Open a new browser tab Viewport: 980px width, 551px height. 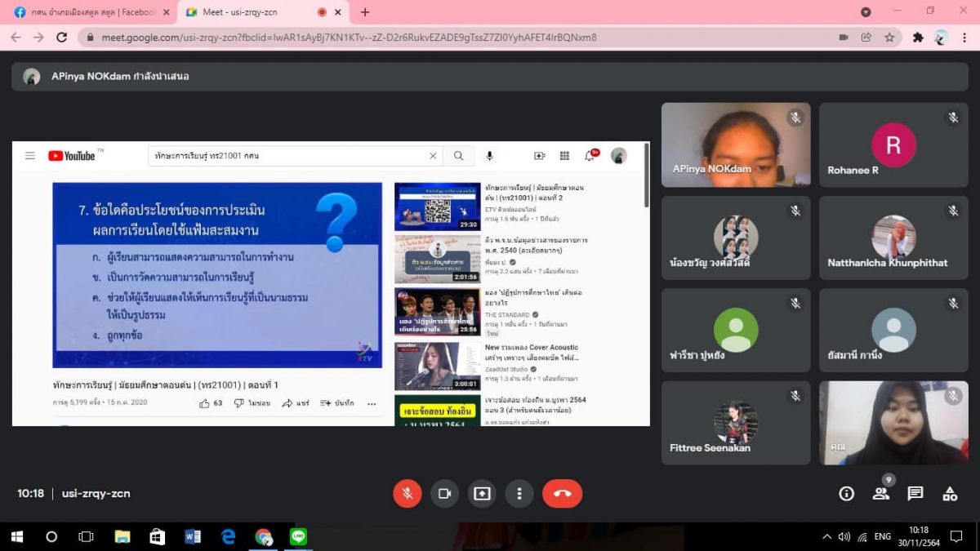tap(365, 12)
